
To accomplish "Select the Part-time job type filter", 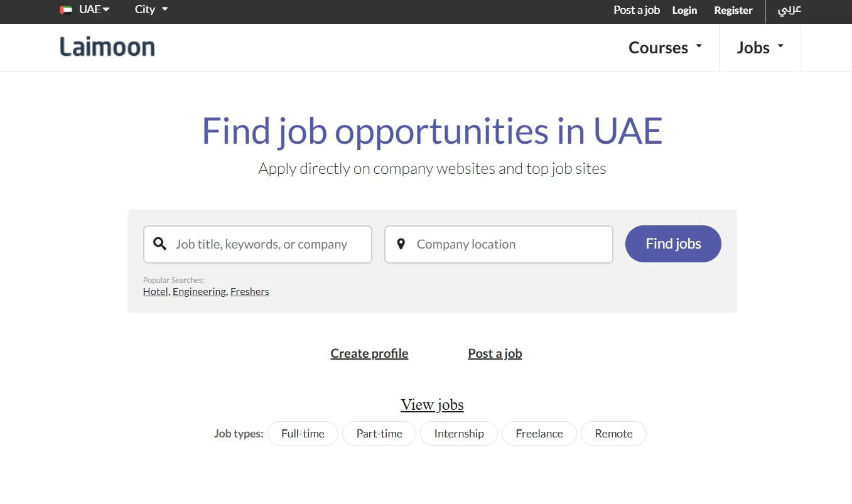I will click(379, 433).
